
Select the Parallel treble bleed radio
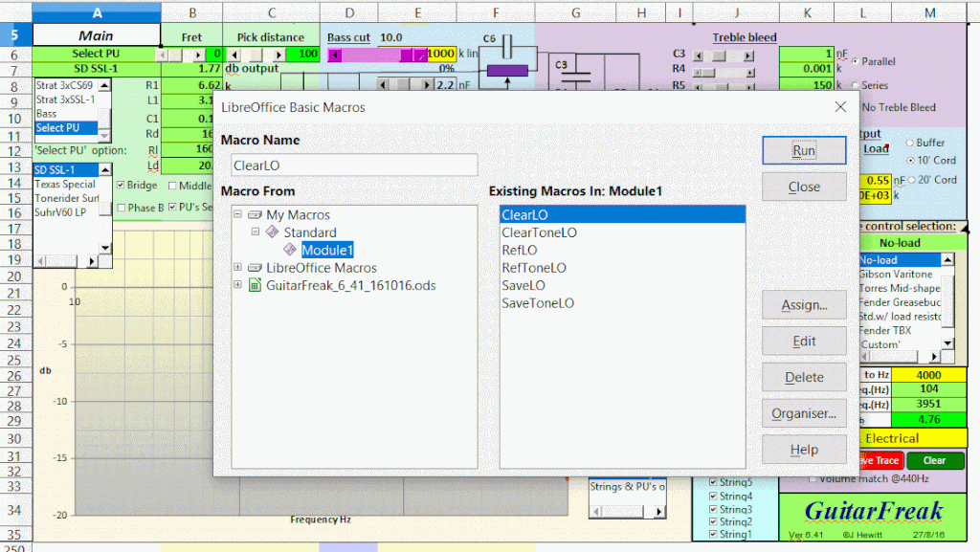tap(855, 61)
